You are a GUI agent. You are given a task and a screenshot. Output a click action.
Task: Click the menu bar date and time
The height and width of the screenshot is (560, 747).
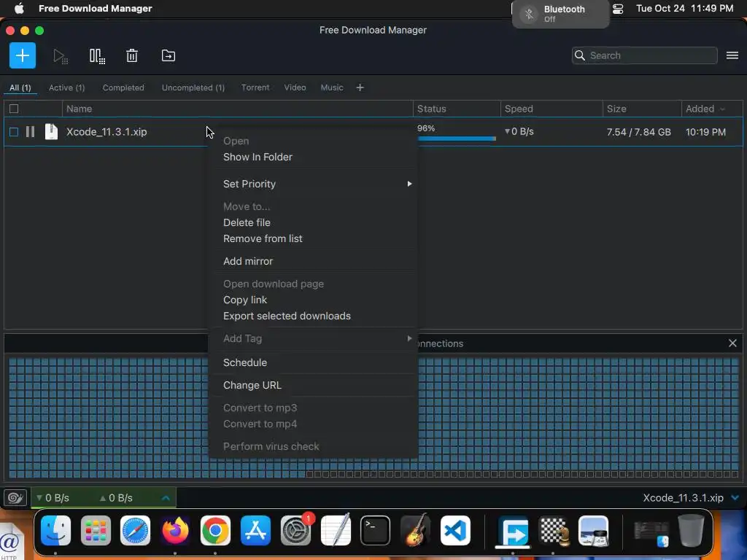coord(684,9)
